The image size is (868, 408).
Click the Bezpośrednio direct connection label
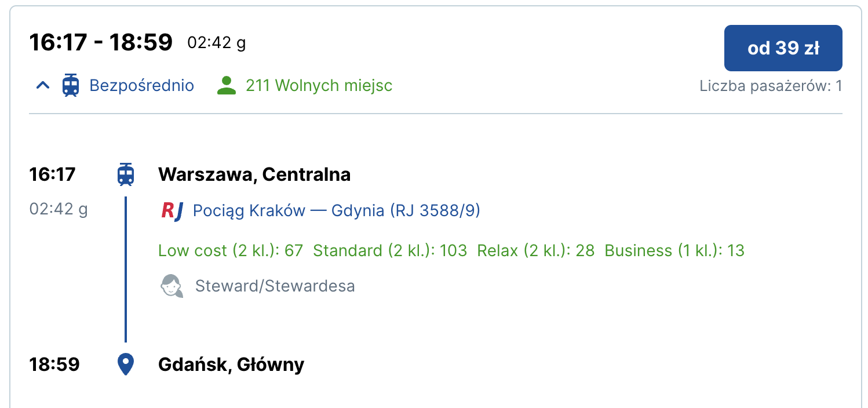point(141,86)
